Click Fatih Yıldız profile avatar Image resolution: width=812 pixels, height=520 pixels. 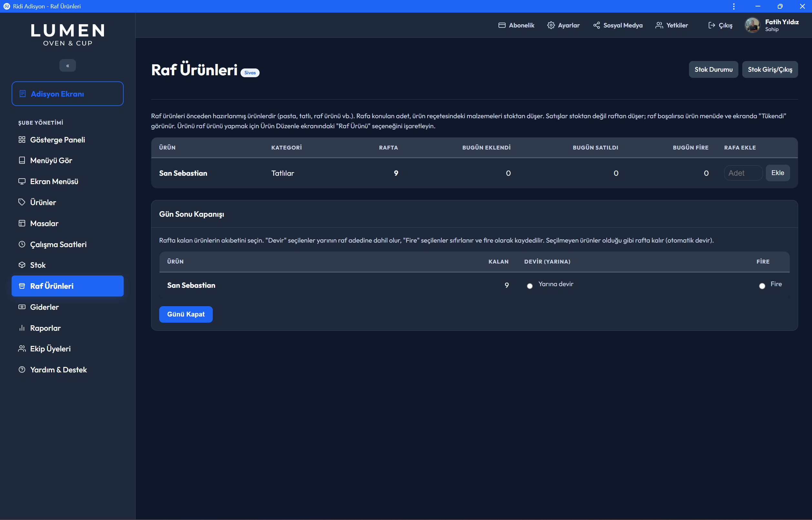[x=752, y=25]
